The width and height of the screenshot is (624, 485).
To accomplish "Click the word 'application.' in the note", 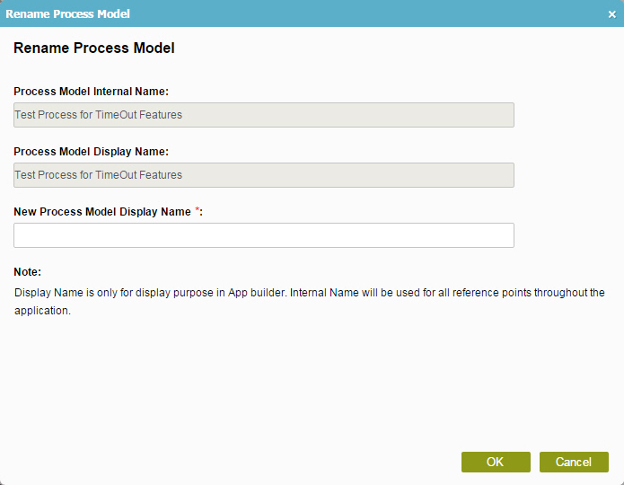I will pos(43,311).
